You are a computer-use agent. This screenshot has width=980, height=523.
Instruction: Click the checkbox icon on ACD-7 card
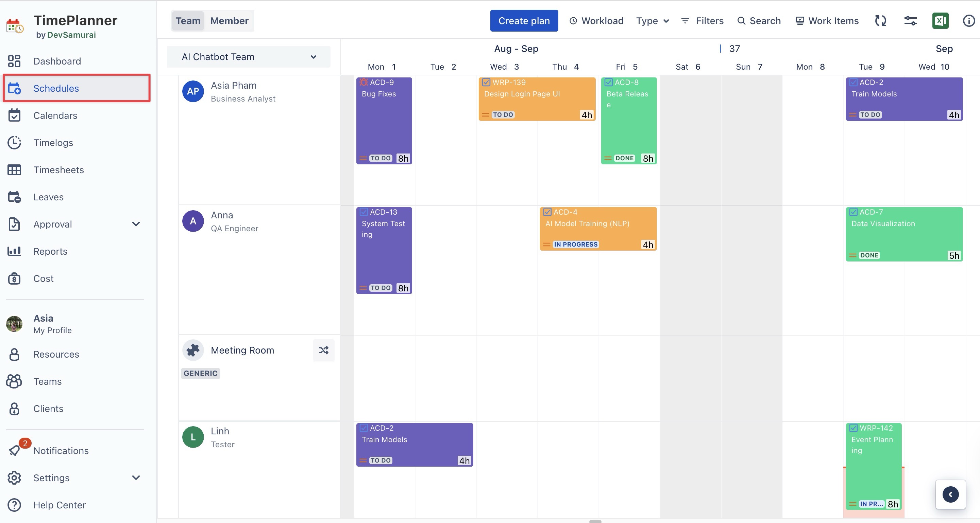853,212
